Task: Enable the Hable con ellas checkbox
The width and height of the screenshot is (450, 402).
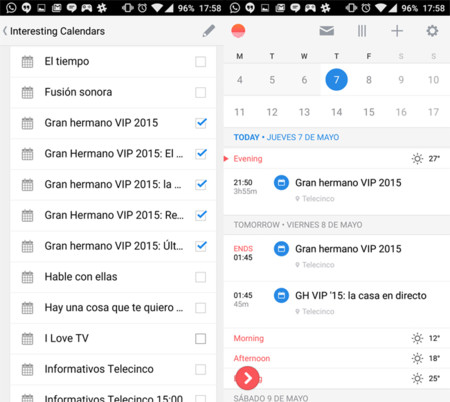Action: [x=201, y=277]
